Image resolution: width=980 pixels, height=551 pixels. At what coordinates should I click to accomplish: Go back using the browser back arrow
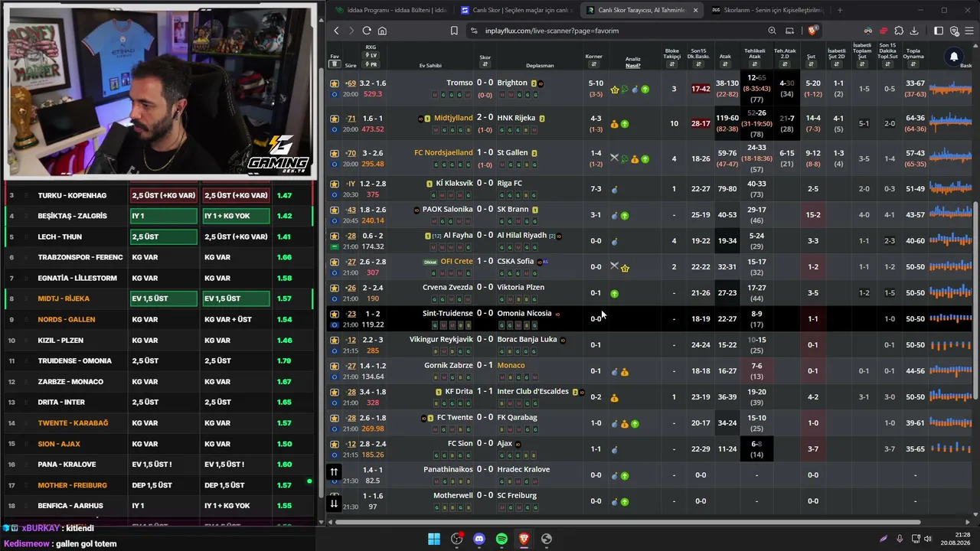point(336,31)
